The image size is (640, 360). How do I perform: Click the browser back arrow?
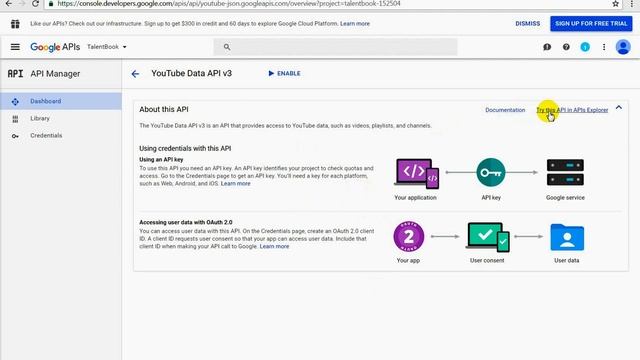pos(9,4)
